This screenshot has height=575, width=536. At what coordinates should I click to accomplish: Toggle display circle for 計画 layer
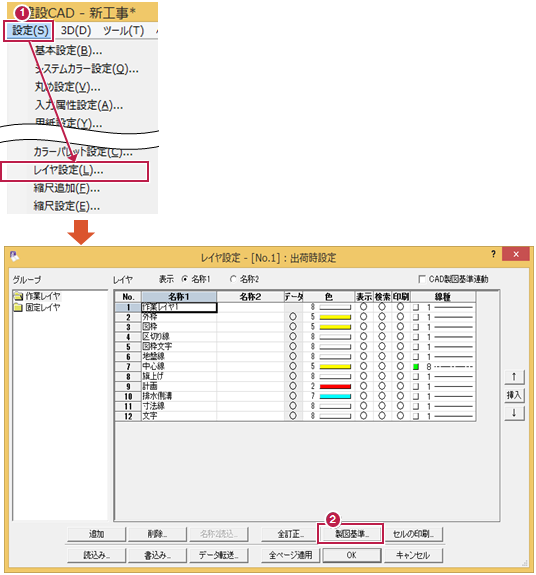[x=363, y=386]
